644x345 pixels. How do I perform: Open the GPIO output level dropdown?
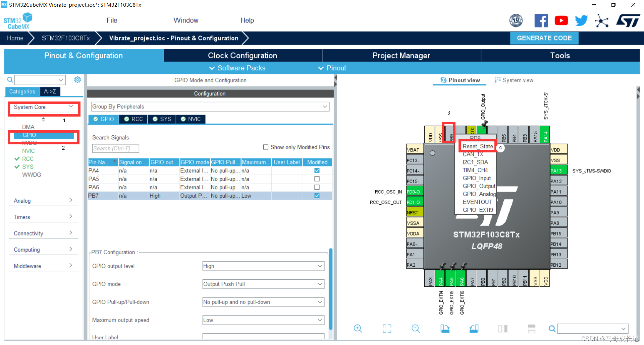pyautogui.click(x=263, y=266)
